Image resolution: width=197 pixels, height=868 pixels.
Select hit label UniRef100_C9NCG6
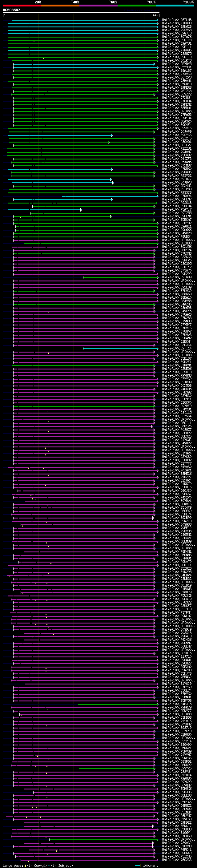(x=177, y=758)
